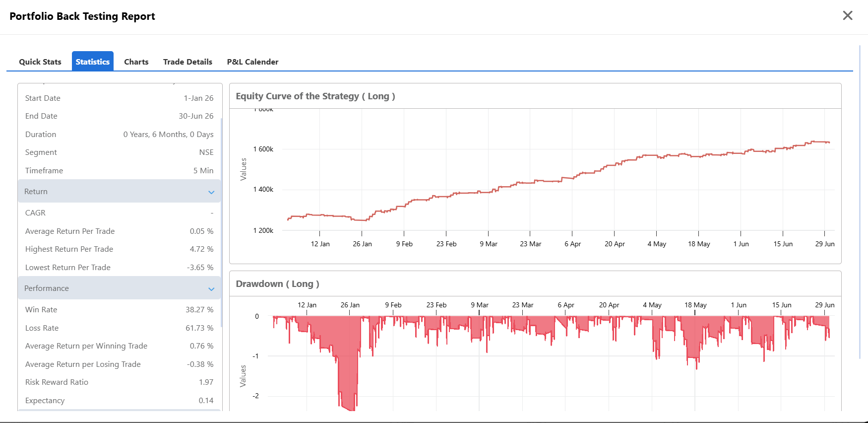Screen dimensions: 868x423
Task: Switch to the Quick Stats tab
Action: [40, 62]
